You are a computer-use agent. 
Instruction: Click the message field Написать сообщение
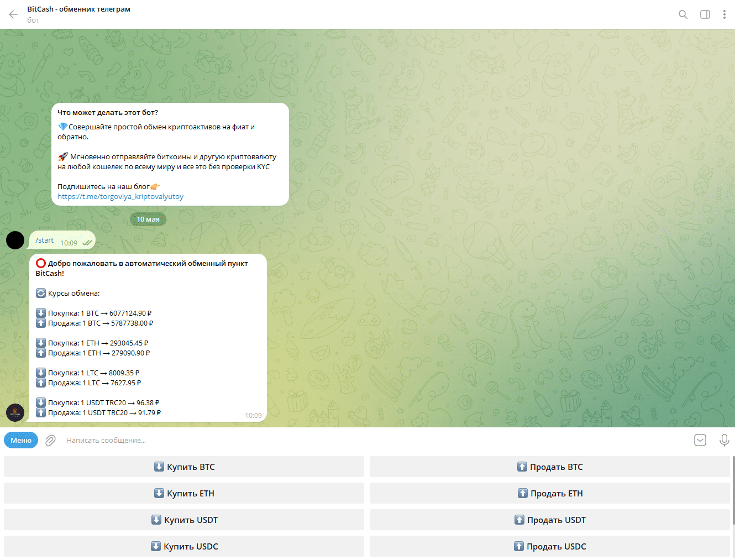(x=376, y=440)
